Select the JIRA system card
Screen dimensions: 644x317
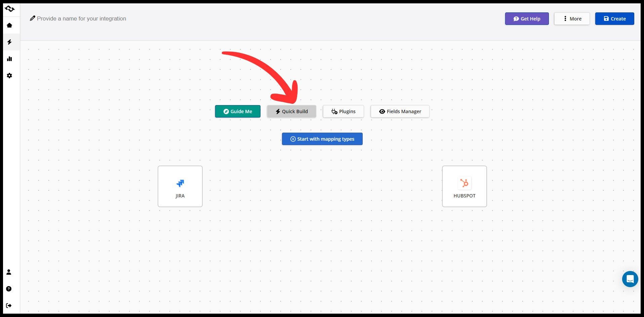180,186
